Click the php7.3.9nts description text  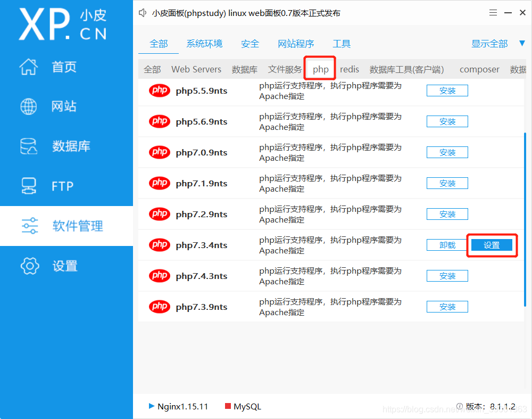(x=330, y=307)
